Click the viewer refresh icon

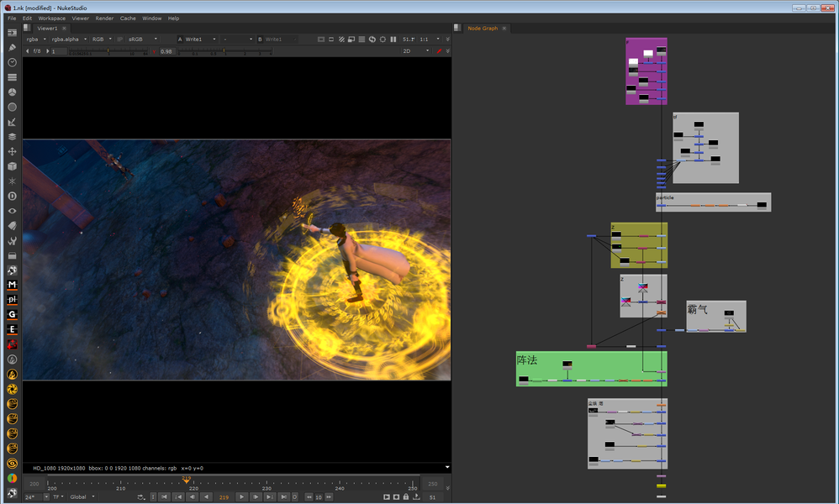click(372, 39)
